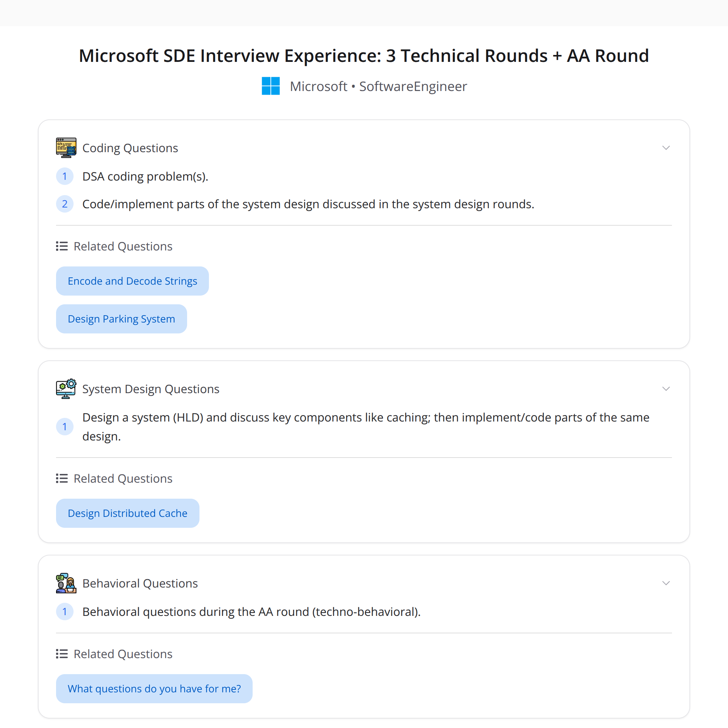Click the Microsoft SDE Interview Experience page title
The height and width of the screenshot is (728, 728).
(364, 55)
